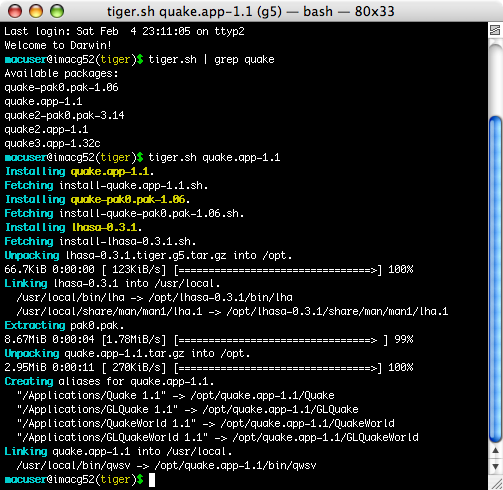This screenshot has height=490, width=503.
Task: Click '/Applications/GLQuake 1.1' alias line
Action: click(187, 409)
